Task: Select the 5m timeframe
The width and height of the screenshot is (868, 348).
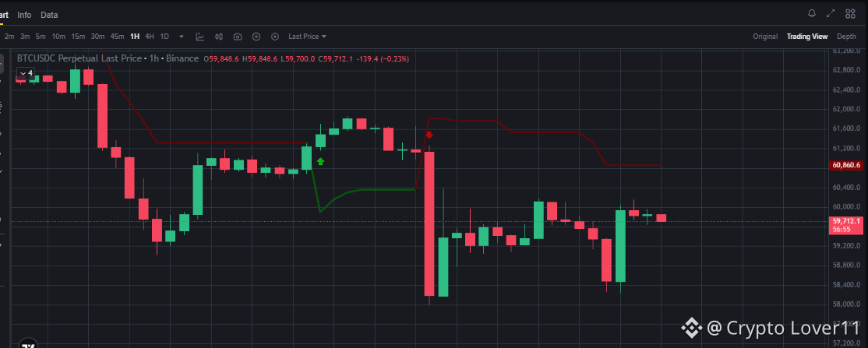Action: [41, 37]
